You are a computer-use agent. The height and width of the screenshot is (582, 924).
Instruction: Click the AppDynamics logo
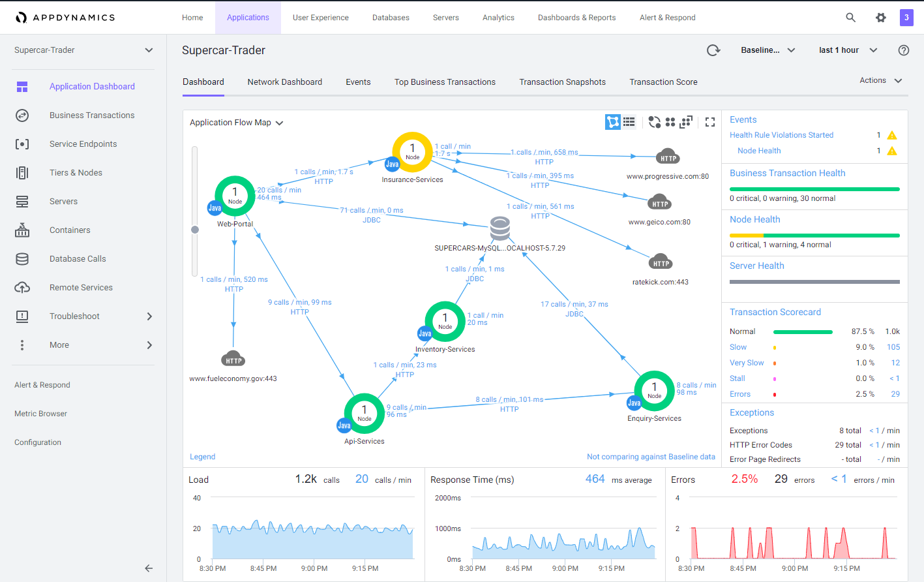point(65,18)
